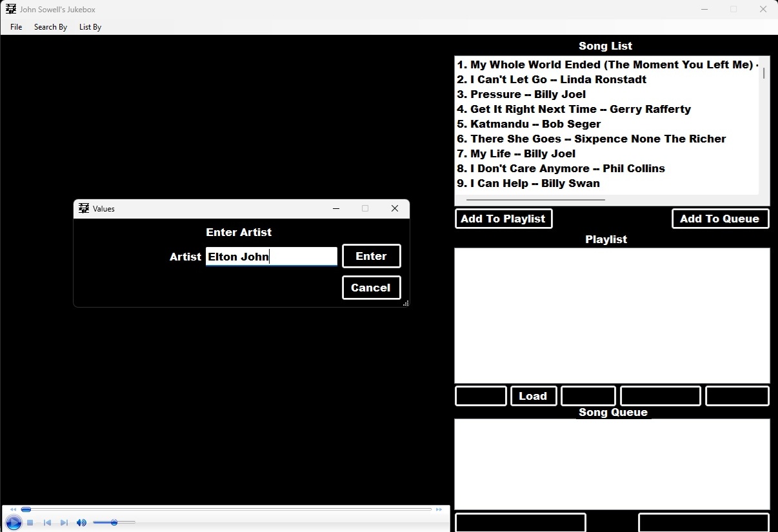Viewport: 778px width, 532px height.
Task: Open the Search By menu
Action: coord(50,27)
